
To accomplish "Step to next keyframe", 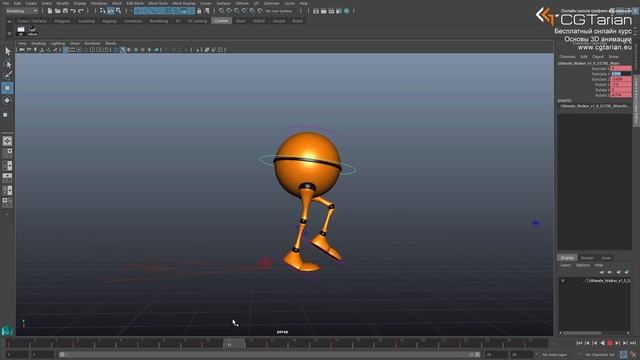I will point(618,343).
